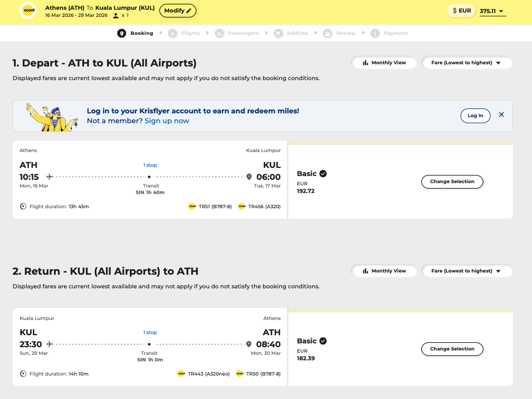Open Monthly View for return flights
Screen dimensions: 532x399
(x=384, y=271)
